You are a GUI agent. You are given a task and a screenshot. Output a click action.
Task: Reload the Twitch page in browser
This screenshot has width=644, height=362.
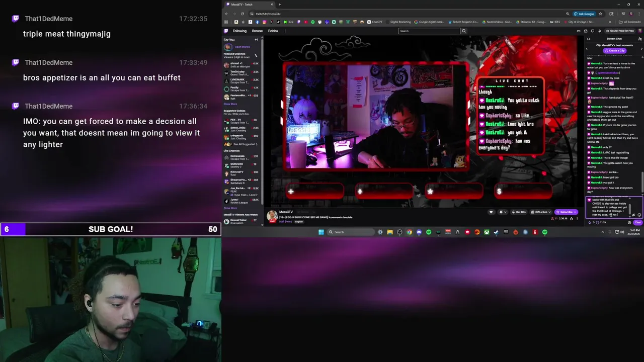(243, 14)
